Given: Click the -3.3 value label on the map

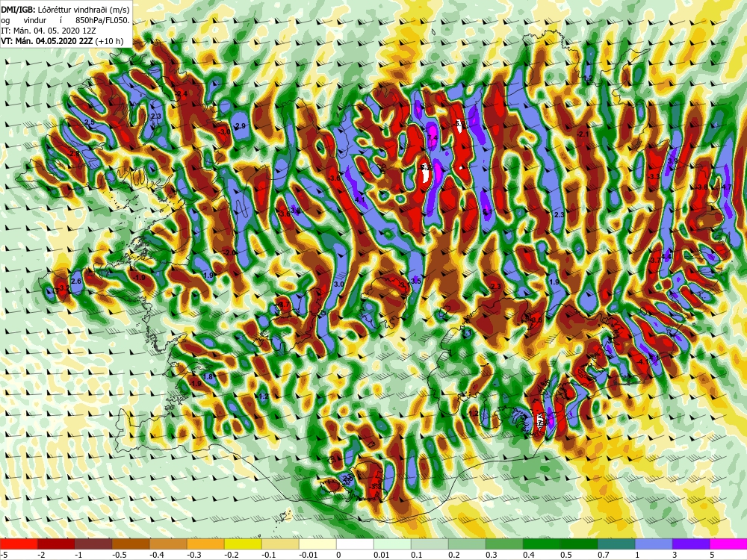Looking at the screenshot, I should (654, 177).
